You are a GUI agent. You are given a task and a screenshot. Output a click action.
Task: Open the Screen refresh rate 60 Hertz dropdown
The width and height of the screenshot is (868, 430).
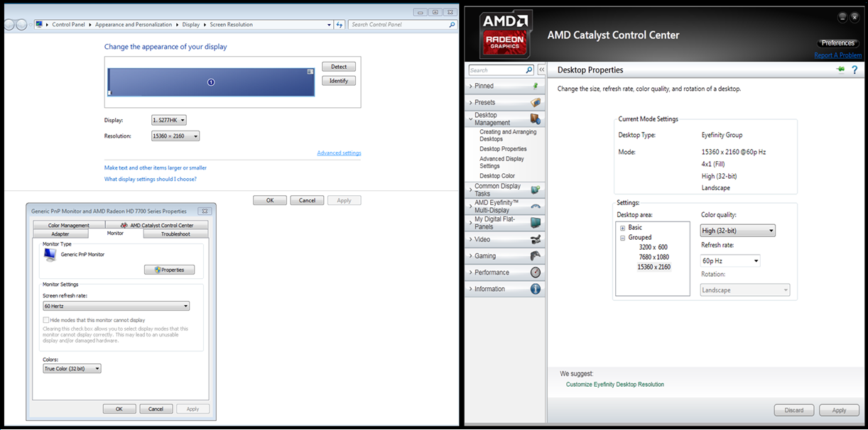pyautogui.click(x=116, y=306)
